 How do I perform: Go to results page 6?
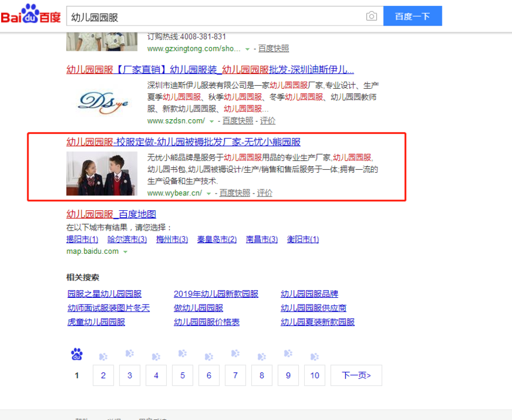point(209,375)
